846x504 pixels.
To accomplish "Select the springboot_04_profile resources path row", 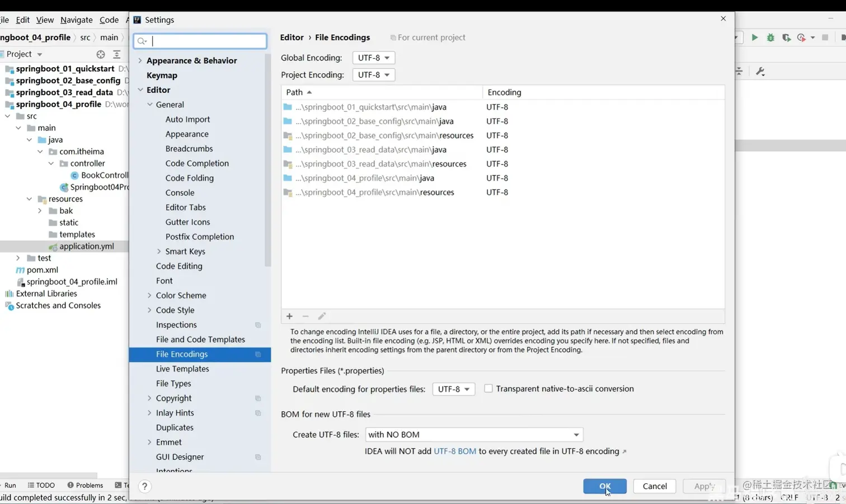I will click(x=503, y=192).
